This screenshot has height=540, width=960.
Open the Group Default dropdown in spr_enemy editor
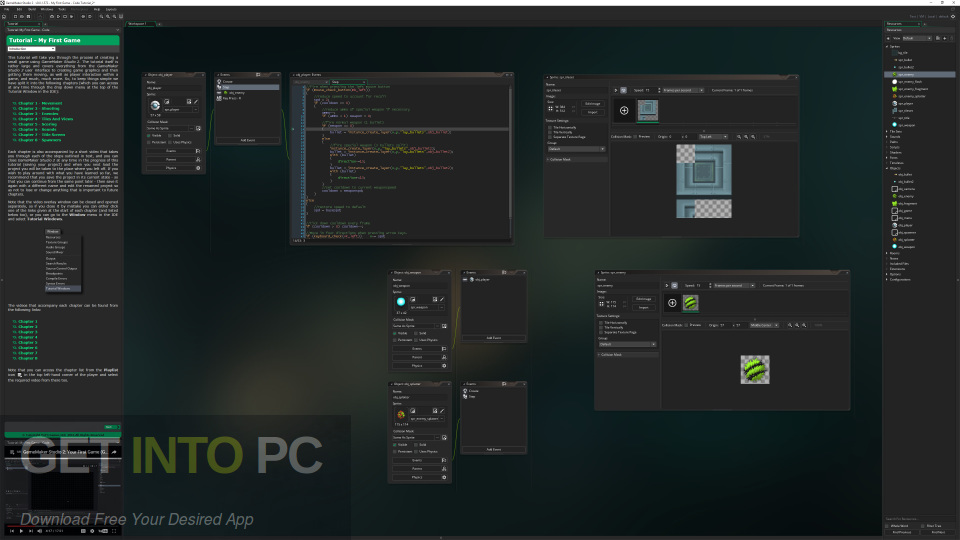[627, 344]
